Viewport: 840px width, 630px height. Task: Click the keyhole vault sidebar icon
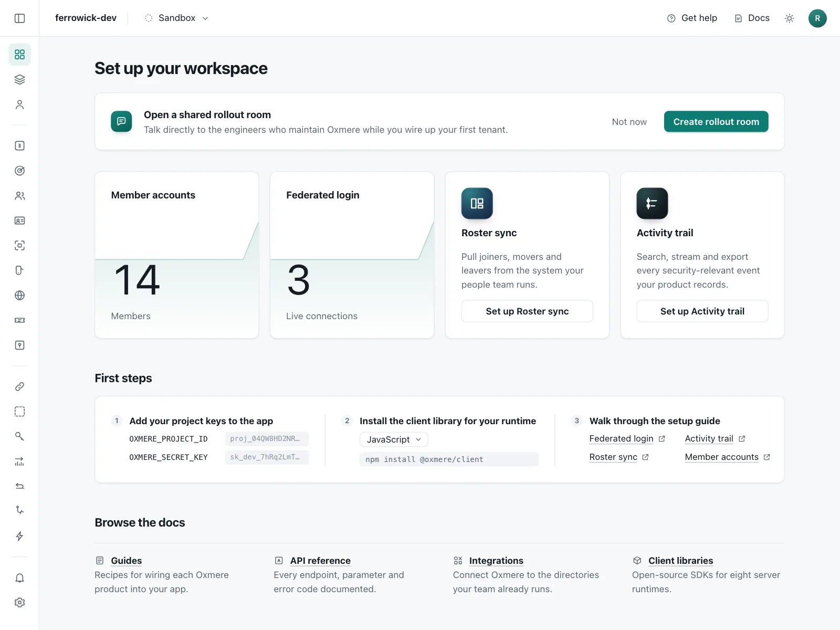19,345
